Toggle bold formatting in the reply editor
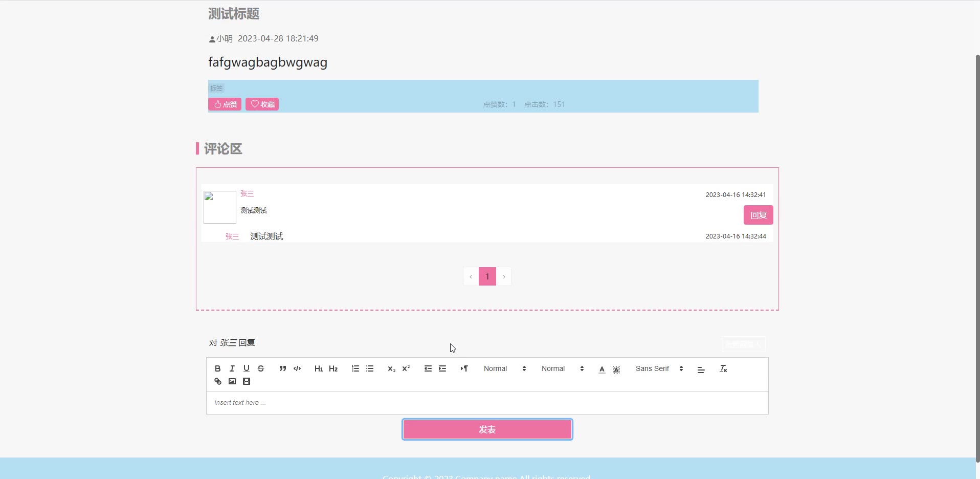Image resolution: width=980 pixels, height=479 pixels. [218, 368]
